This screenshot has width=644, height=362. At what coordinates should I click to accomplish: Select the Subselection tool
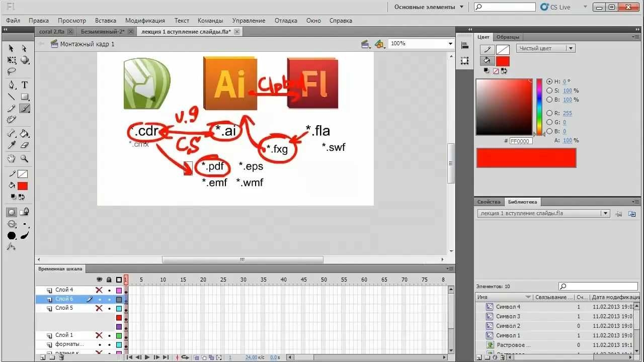[24, 48]
